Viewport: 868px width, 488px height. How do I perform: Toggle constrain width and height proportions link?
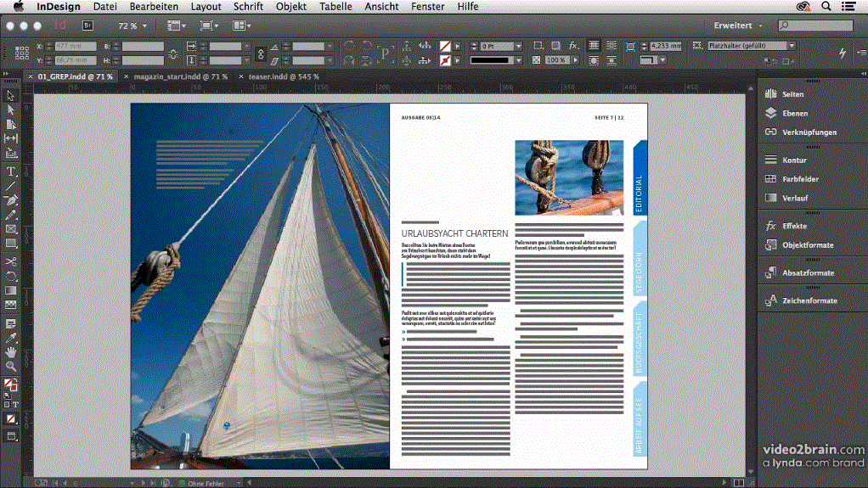173,53
